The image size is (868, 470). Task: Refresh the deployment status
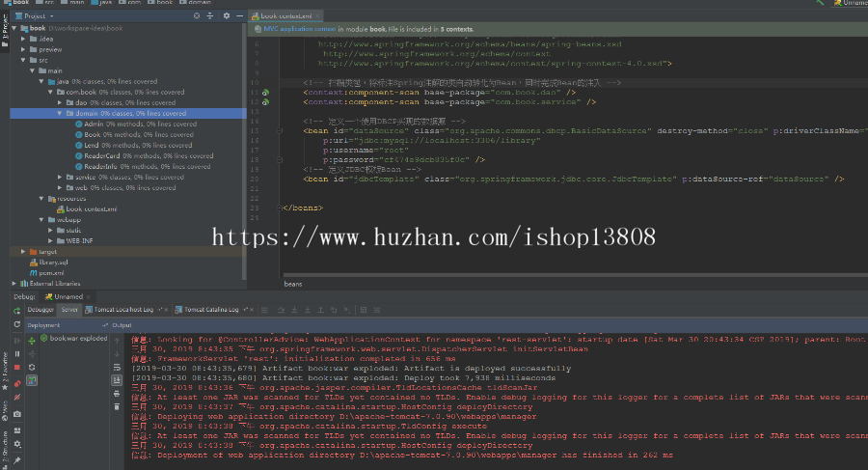point(32,368)
